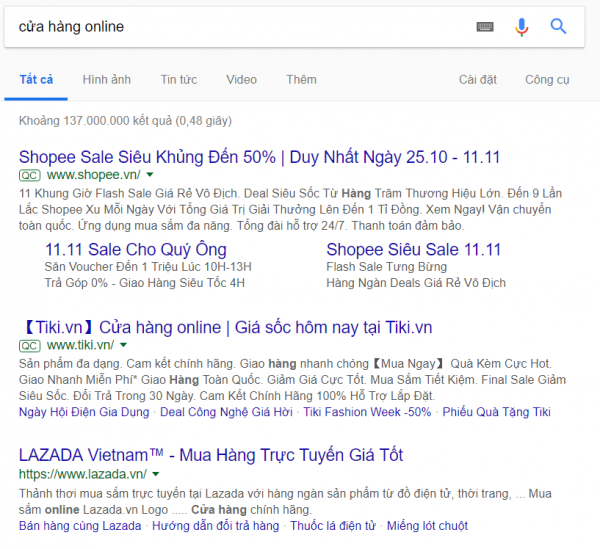This screenshot has width=600, height=549.
Task: Open 'Tiki Fashion Week -50%' link
Action: [x=367, y=412]
